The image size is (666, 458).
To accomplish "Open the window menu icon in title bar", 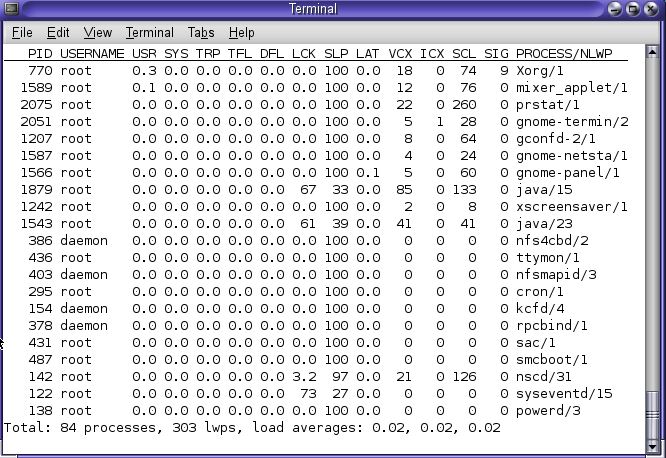I will pos(11,8).
